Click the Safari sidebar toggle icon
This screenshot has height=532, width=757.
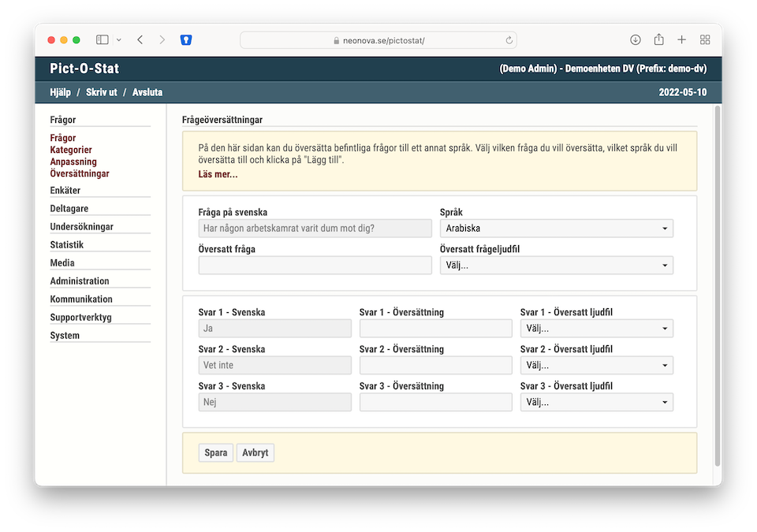tap(103, 39)
